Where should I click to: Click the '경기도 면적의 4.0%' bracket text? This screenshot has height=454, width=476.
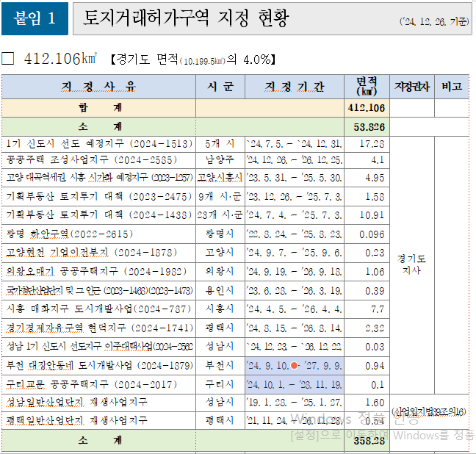click(x=193, y=60)
